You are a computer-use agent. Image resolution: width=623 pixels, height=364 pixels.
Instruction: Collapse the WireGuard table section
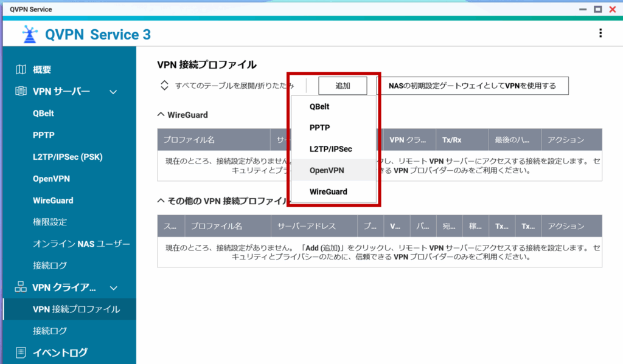(161, 114)
